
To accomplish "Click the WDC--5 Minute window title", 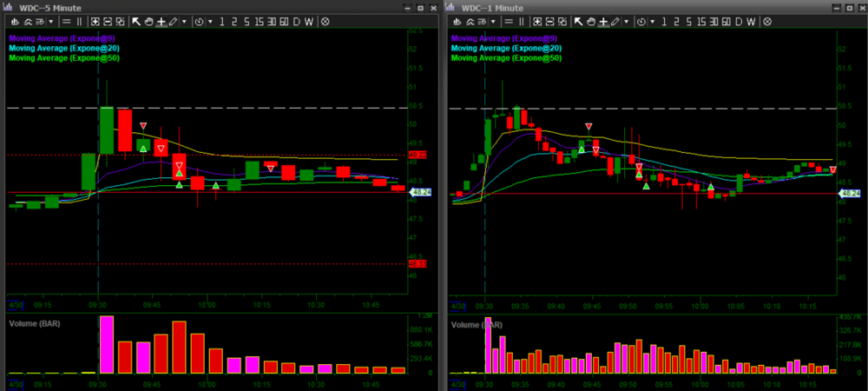I will point(49,6).
